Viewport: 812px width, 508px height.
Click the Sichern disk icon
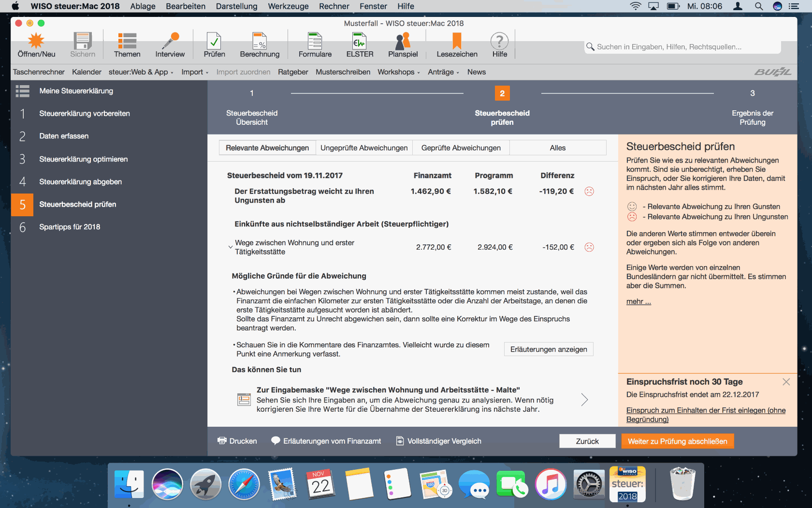83,41
